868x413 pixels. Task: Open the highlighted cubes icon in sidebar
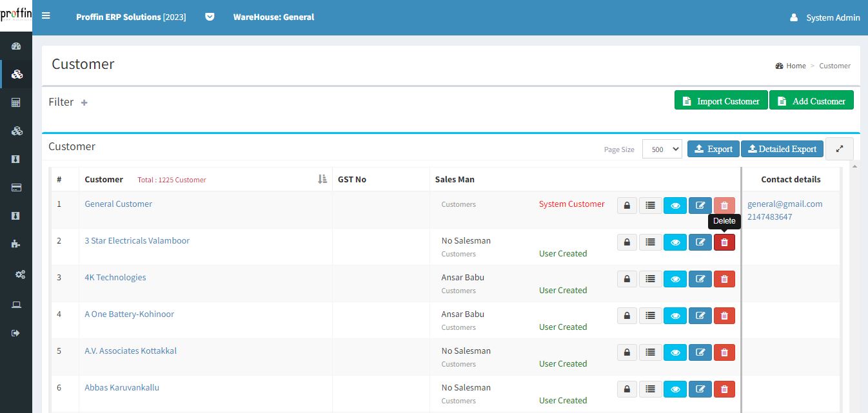(x=17, y=74)
